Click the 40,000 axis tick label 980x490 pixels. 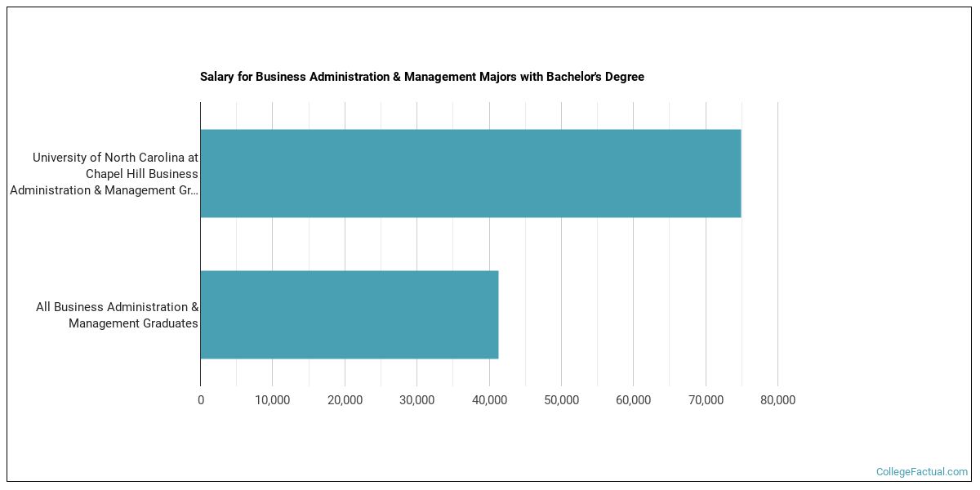coord(489,400)
